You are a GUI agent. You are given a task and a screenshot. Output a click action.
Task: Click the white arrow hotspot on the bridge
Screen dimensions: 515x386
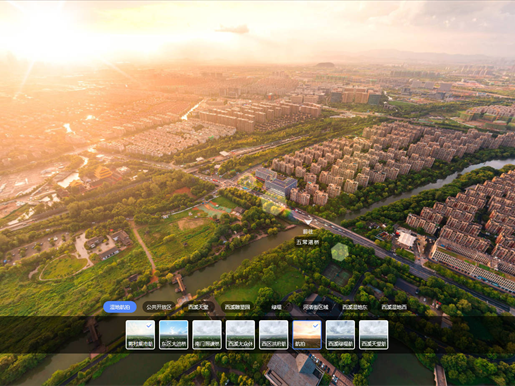coord(308,220)
